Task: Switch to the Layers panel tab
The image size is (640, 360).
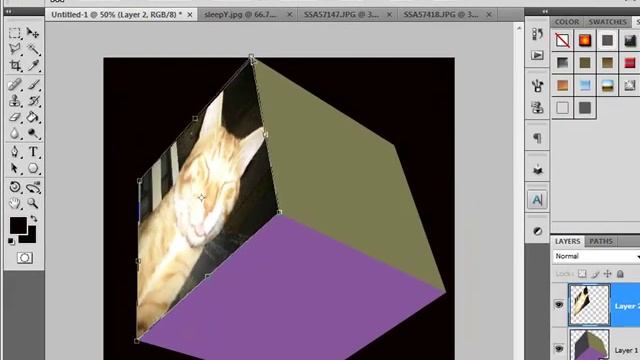Action: pos(567,241)
